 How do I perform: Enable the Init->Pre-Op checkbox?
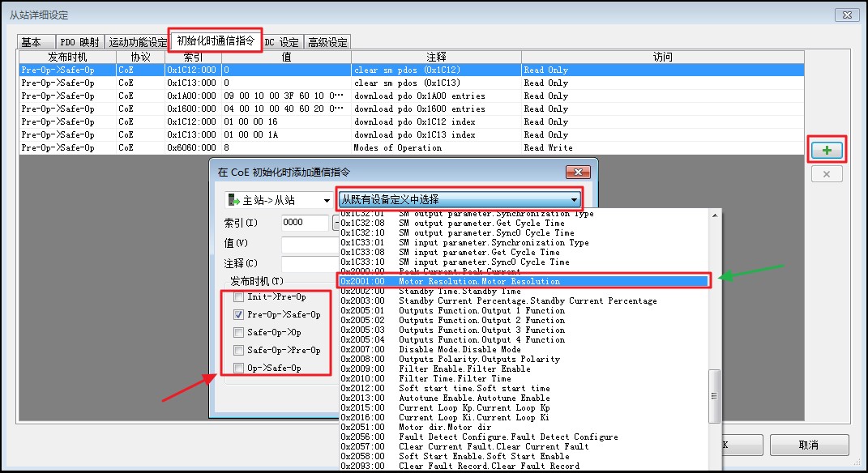pyautogui.click(x=238, y=297)
